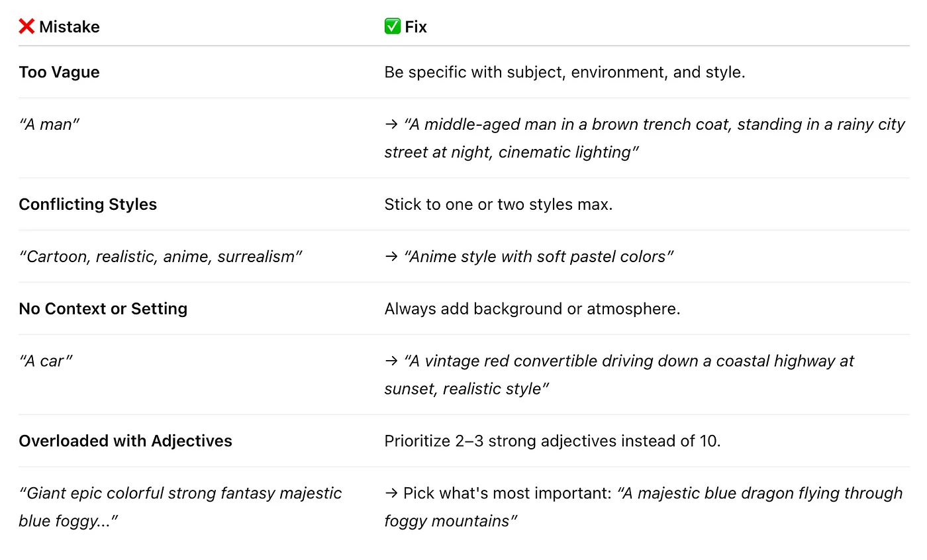Click the "A car" example text
The image size is (927, 560).
pyautogui.click(x=46, y=361)
